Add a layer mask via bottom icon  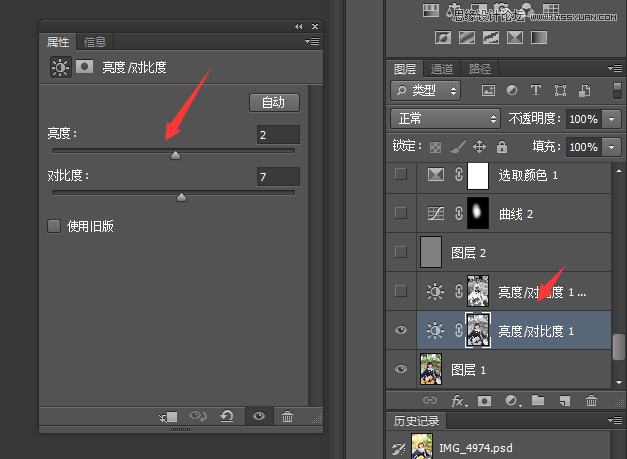point(484,400)
